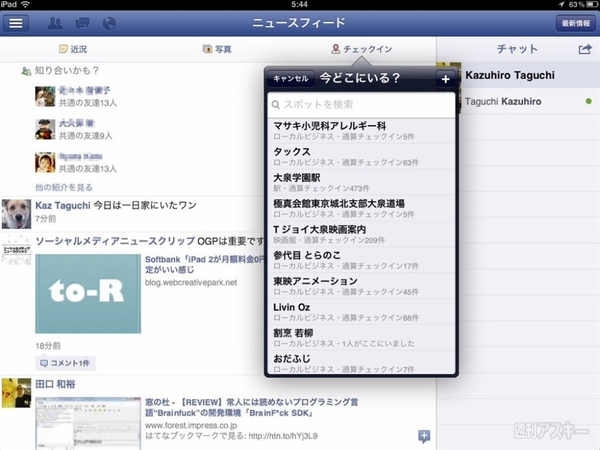The width and height of the screenshot is (600, 450).
Task: Choose 大泉学園駅 from the spot list
Action: coord(361,183)
